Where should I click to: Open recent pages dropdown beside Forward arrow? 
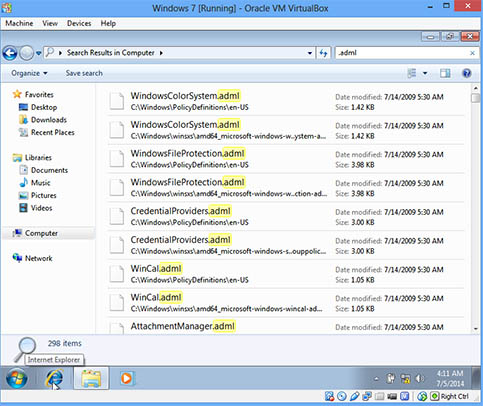[x=39, y=53]
